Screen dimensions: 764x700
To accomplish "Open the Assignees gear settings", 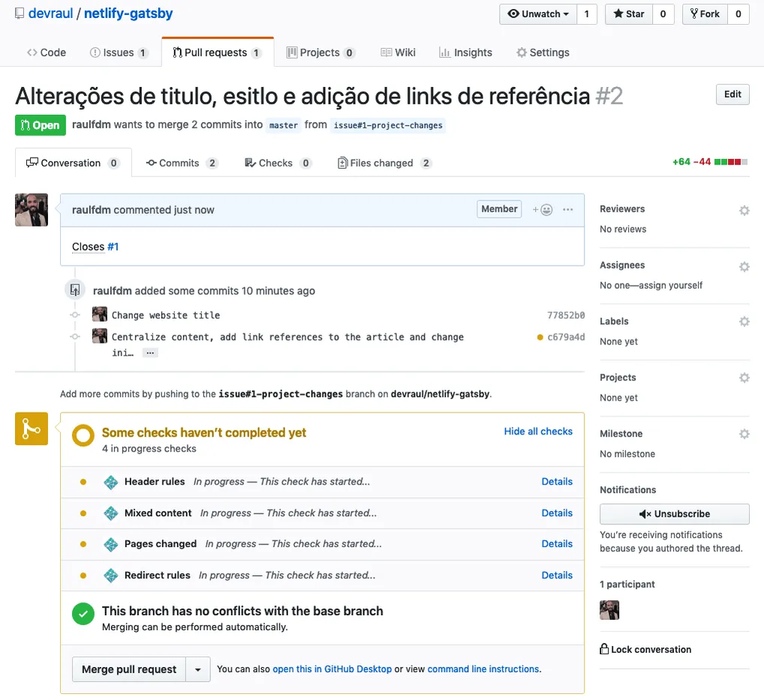I will (744, 266).
